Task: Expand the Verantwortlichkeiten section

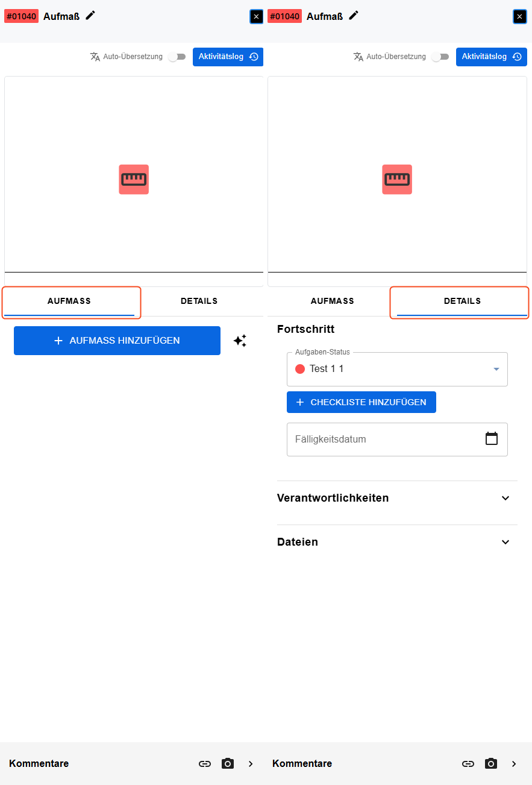Action: click(x=397, y=498)
